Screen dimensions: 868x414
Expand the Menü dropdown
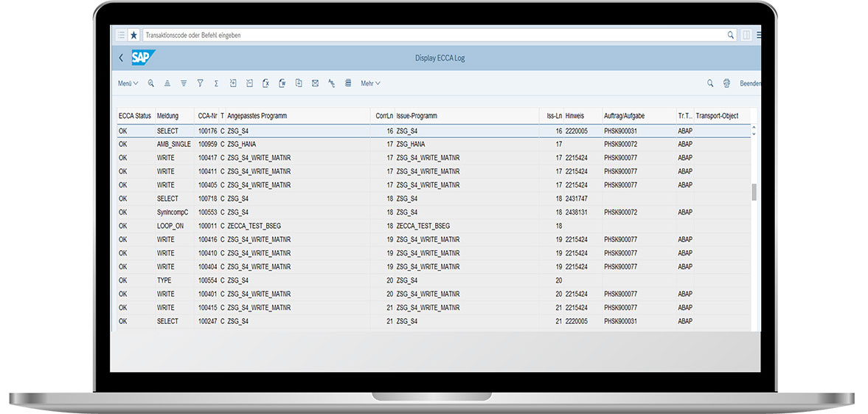pyautogui.click(x=128, y=83)
